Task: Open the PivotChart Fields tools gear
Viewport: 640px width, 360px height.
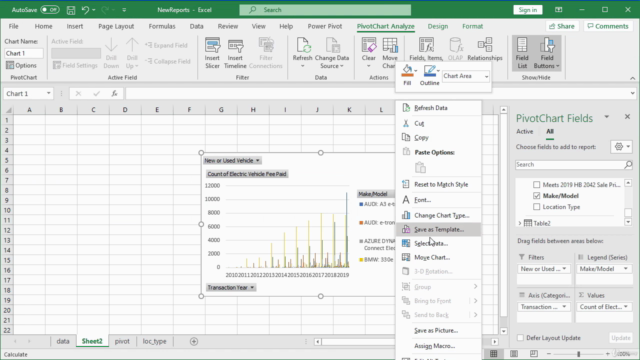Action: (621, 147)
